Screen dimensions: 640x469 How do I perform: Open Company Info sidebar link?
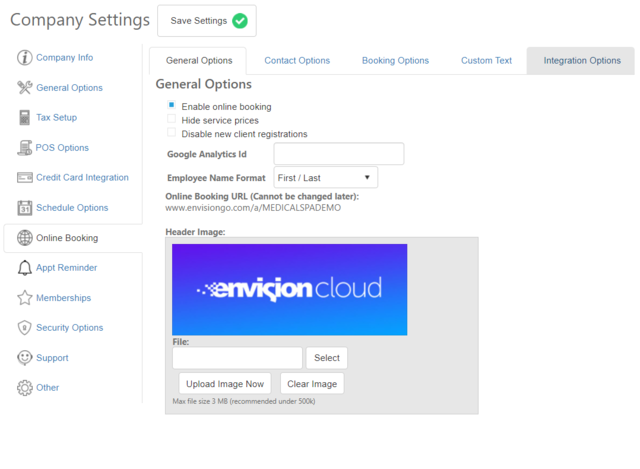pos(64,58)
